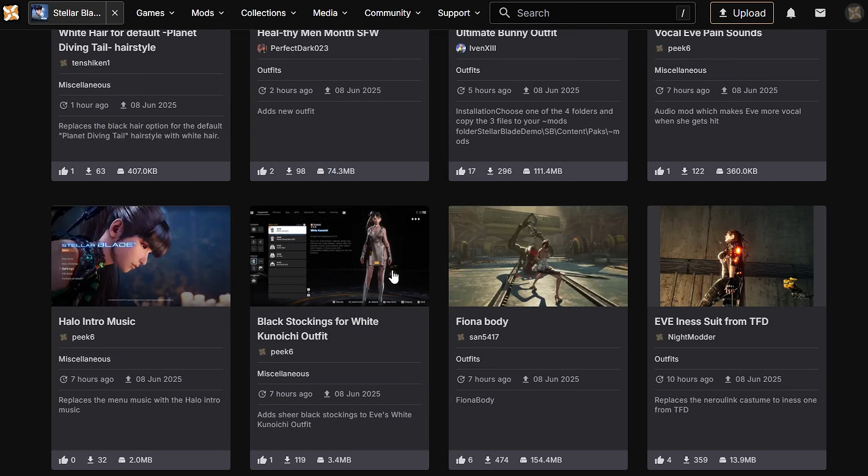868x476 pixels.
Task: Open the Black Stockings mod thumbnail
Action: coord(339,256)
